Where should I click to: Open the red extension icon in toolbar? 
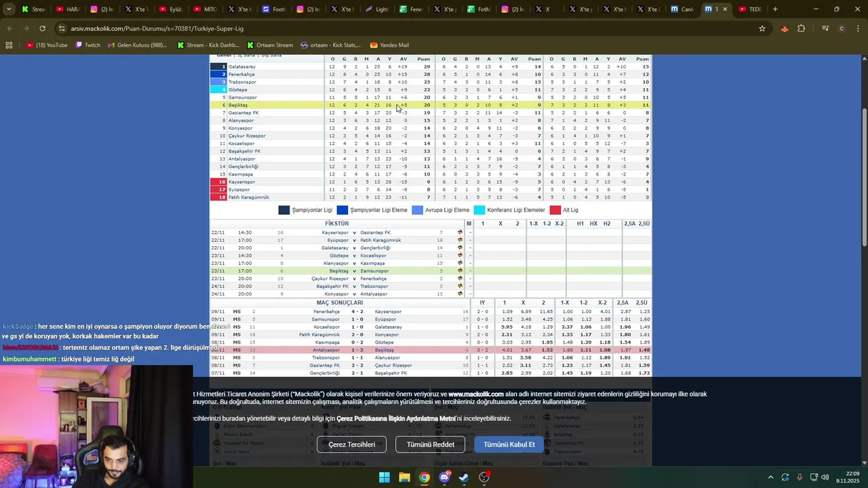pyautogui.click(x=785, y=28)
